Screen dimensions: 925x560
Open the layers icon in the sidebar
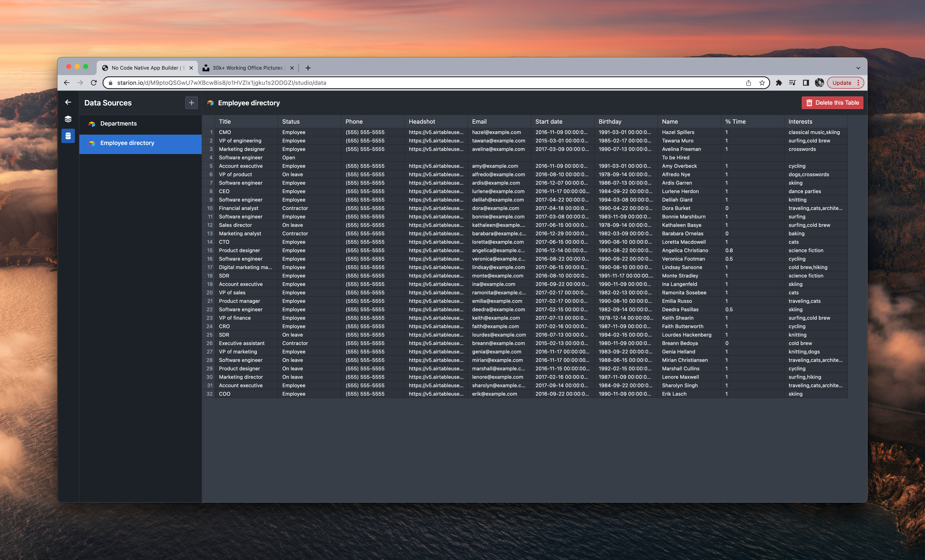click(68, 119)
